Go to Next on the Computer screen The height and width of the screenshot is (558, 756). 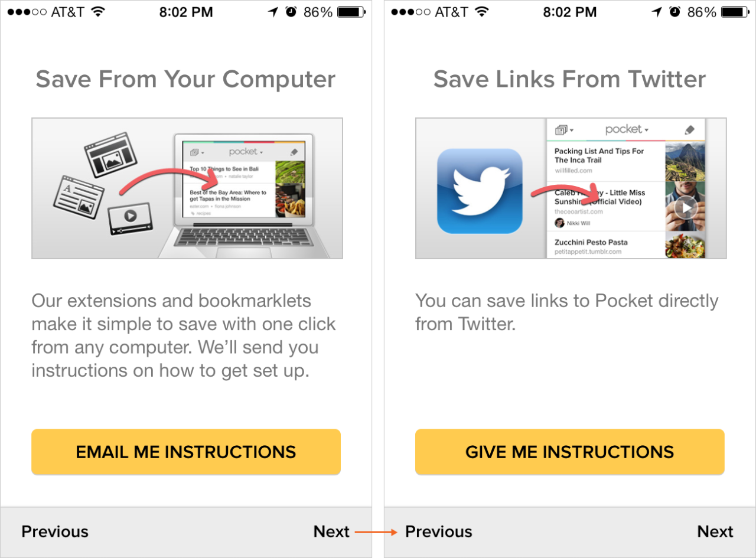click(x=331, y=531)
